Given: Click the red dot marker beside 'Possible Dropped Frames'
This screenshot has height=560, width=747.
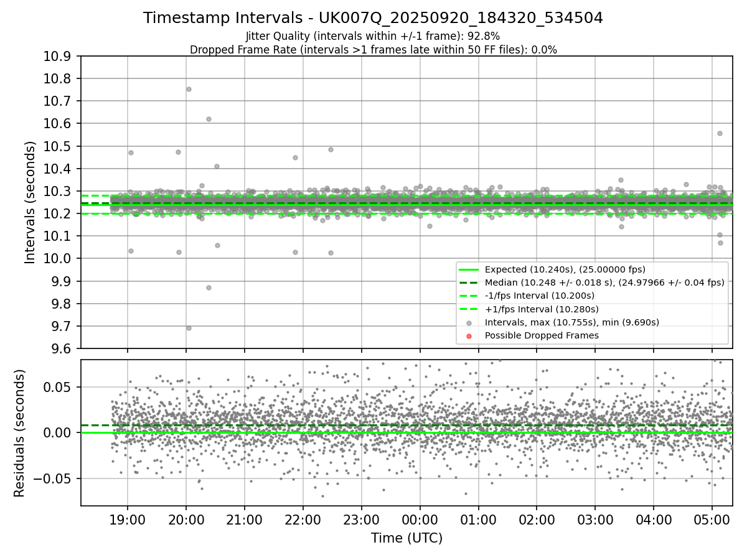Looking at the screenshot, I should [x=469, y=336].
